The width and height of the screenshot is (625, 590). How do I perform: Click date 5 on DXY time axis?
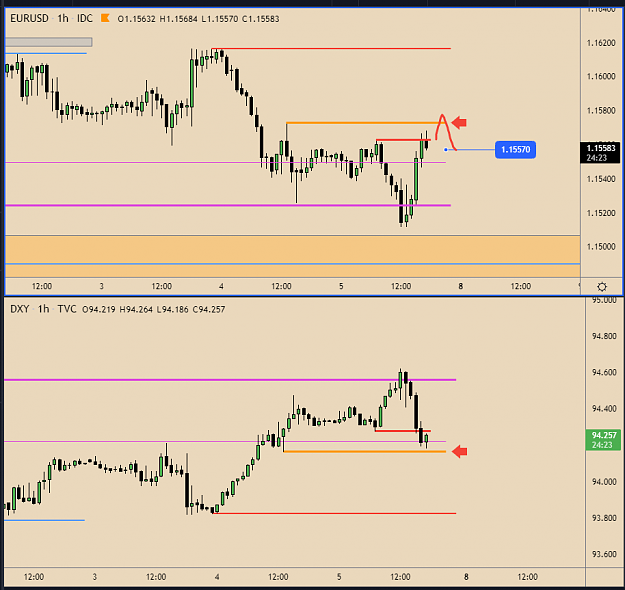click(339, 577)
